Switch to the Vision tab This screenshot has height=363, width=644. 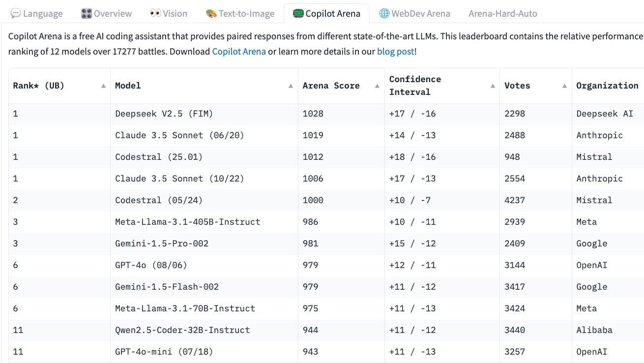[169, 13]
